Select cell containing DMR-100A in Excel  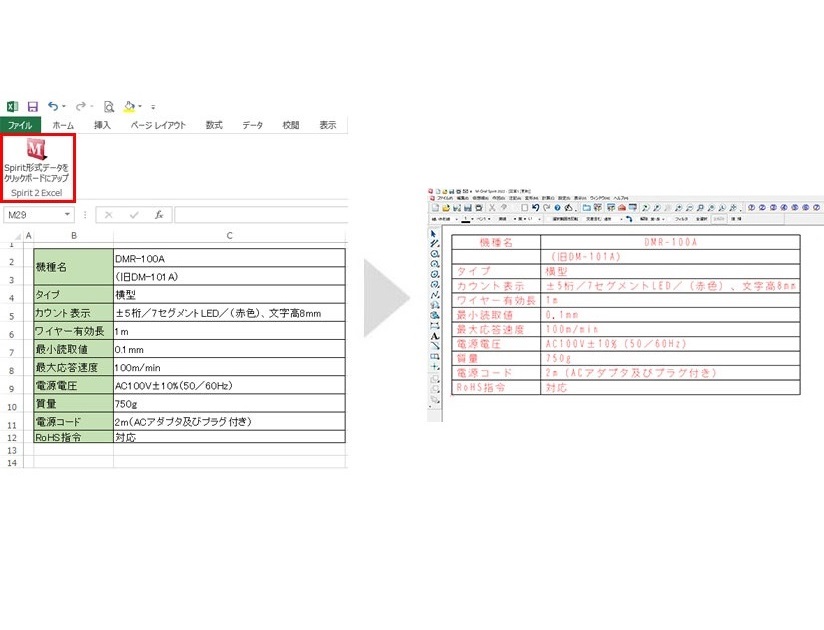coord(229,259)
